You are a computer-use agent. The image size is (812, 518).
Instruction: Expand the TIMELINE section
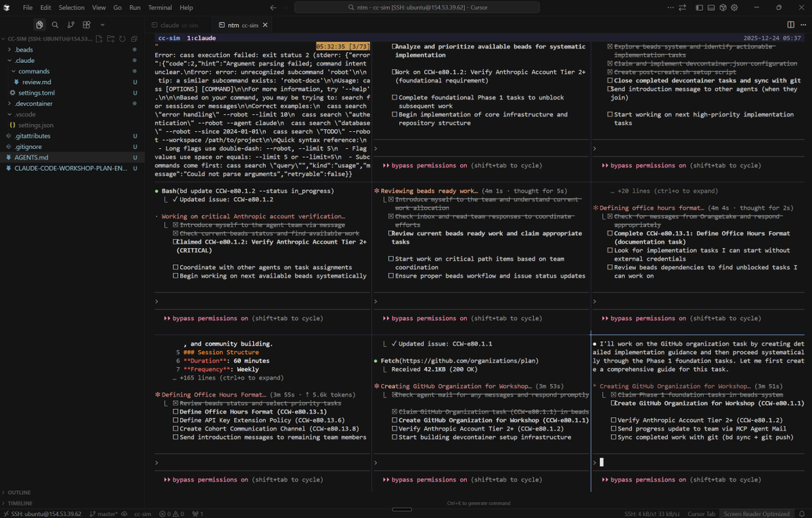pos(72,503)
